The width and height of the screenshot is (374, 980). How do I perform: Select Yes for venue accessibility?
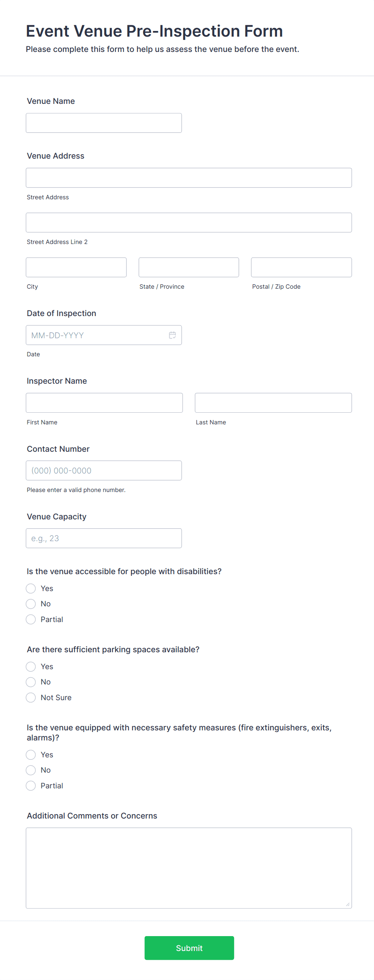coord(31,588)
